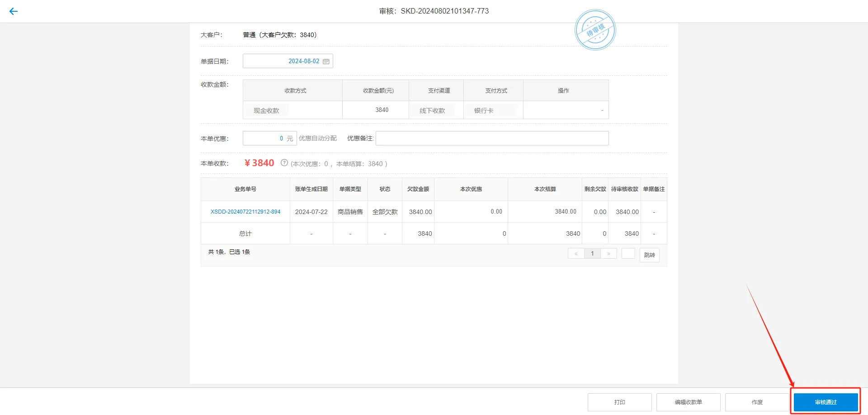Click the 跳转 page jump button
Screen dimensions: 868x415
click(x=649, y=255)
